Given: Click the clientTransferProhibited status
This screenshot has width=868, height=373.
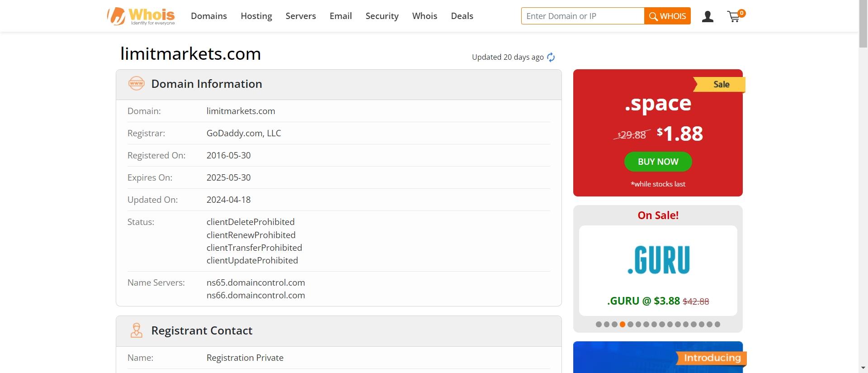Looking at the screenshot, I should [254, 248].
